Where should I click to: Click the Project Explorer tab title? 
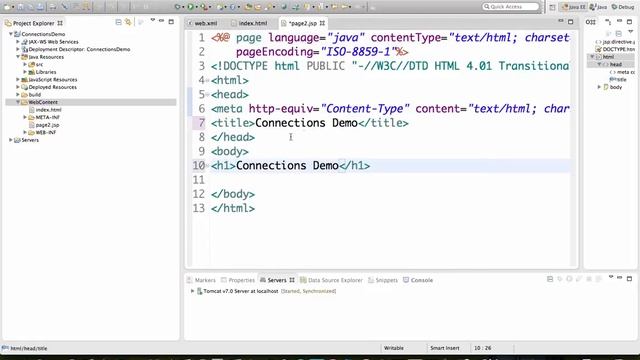[33, 23]
